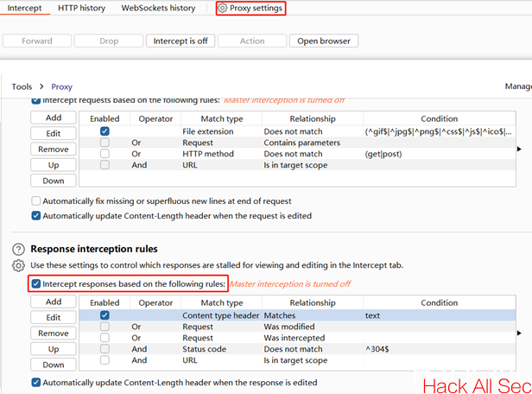The height and width of the screenshot is (394, 532).
Task: Expand the arrow at right of response rules table
Action: tap(519, 333)
